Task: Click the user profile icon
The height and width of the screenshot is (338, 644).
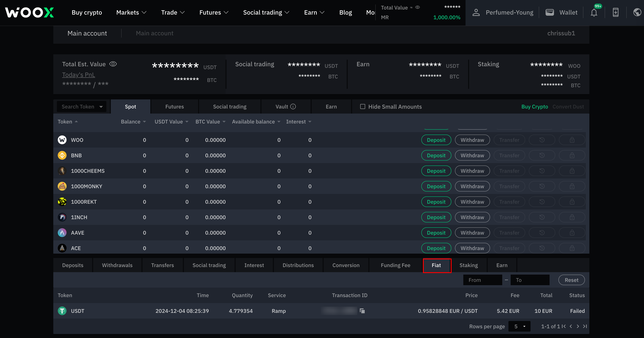Action: 476,13
